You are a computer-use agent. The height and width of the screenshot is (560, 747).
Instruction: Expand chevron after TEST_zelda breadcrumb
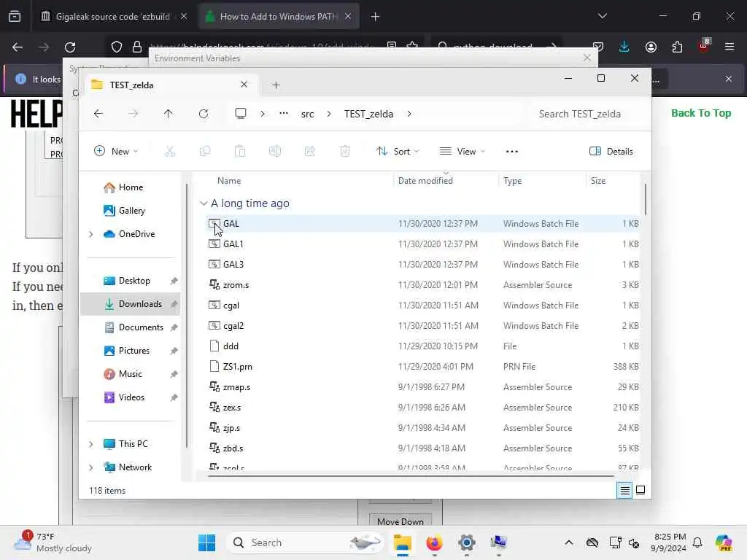click(x=409, y=114)
